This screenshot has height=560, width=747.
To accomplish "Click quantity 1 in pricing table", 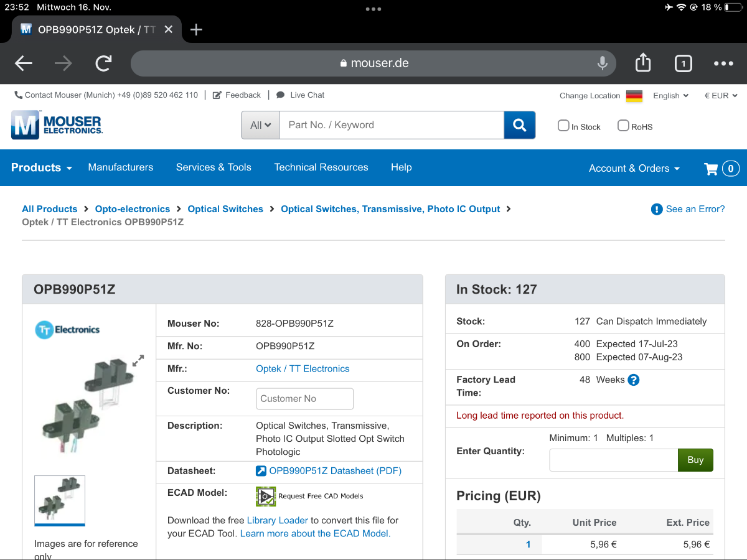I will tap(528, 544).
